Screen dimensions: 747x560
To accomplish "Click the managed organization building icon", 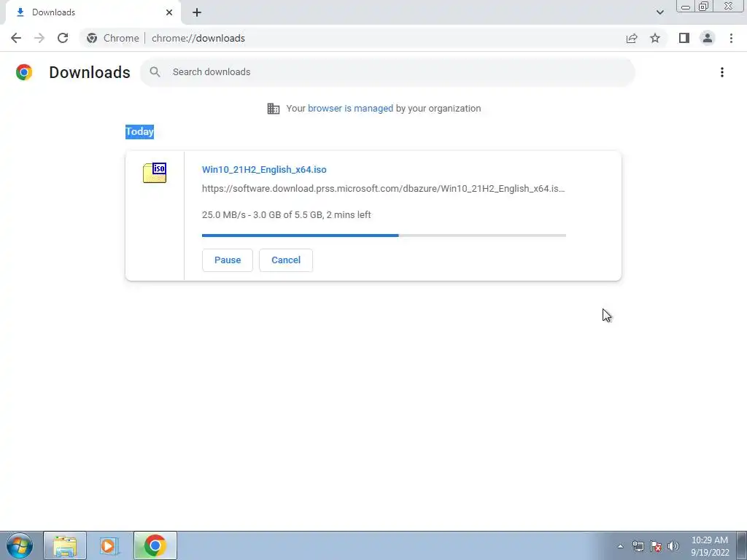I will (274, 109).
